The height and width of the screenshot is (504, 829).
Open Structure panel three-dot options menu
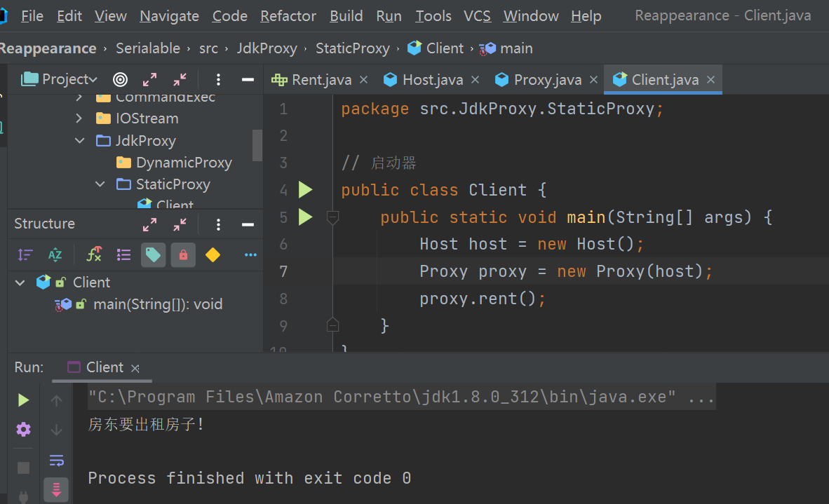click(219, 224)
